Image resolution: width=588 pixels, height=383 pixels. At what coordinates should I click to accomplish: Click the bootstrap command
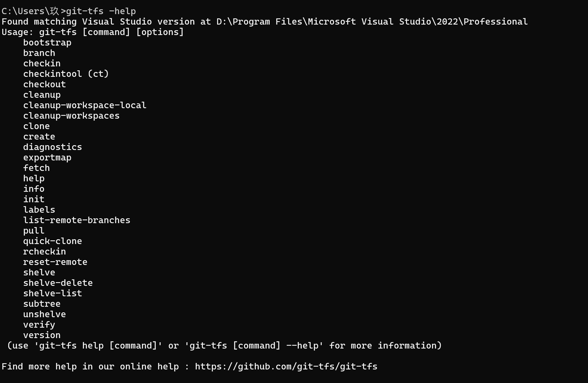point(47,42)
